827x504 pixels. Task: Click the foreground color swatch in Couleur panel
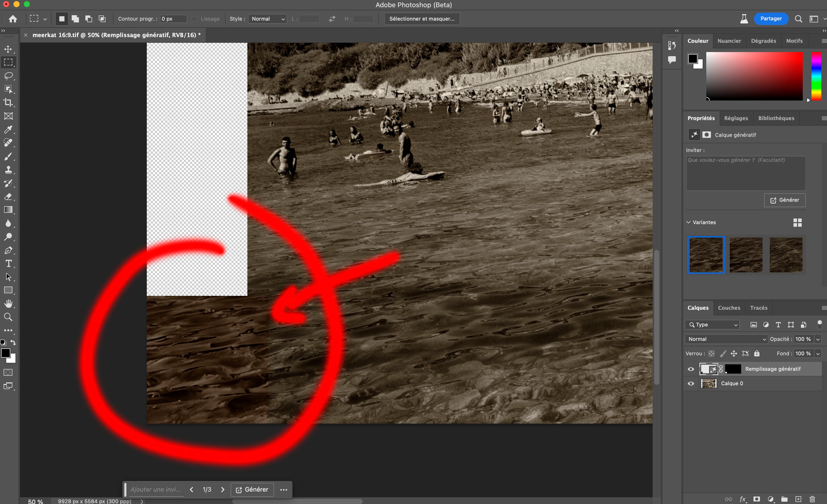(x=692, y=59)
